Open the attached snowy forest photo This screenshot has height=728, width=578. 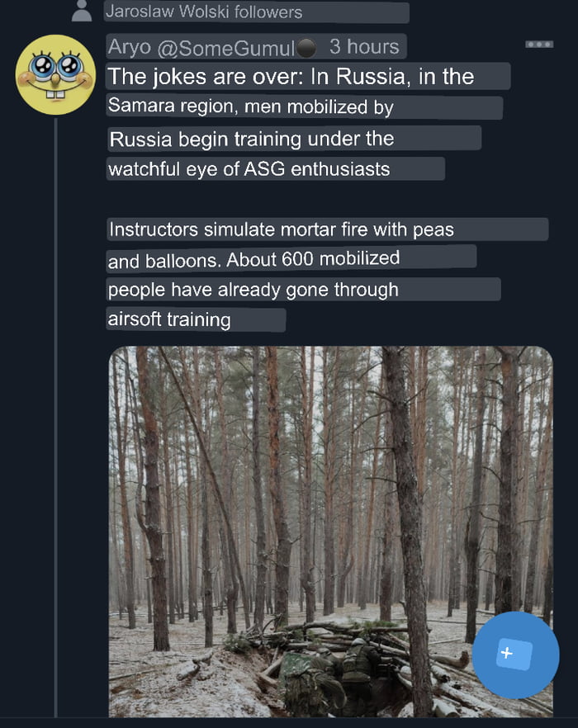330,532
